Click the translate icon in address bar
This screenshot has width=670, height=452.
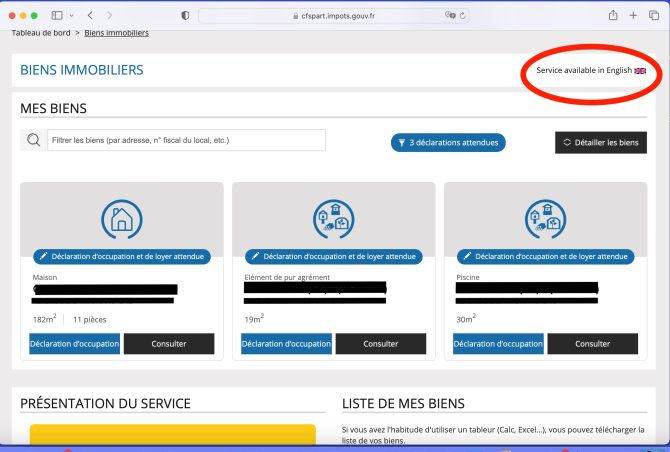pos(450,16)
